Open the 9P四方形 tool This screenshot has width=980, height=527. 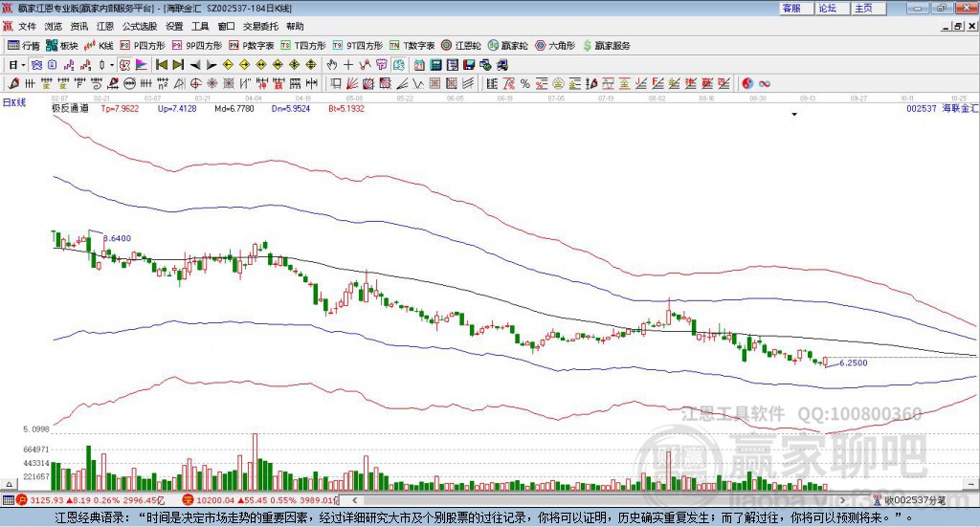coord(197,46)
